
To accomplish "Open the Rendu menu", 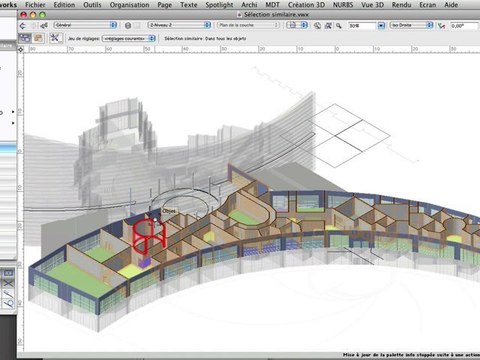I will pyautogui.click(x=401, y=5).
